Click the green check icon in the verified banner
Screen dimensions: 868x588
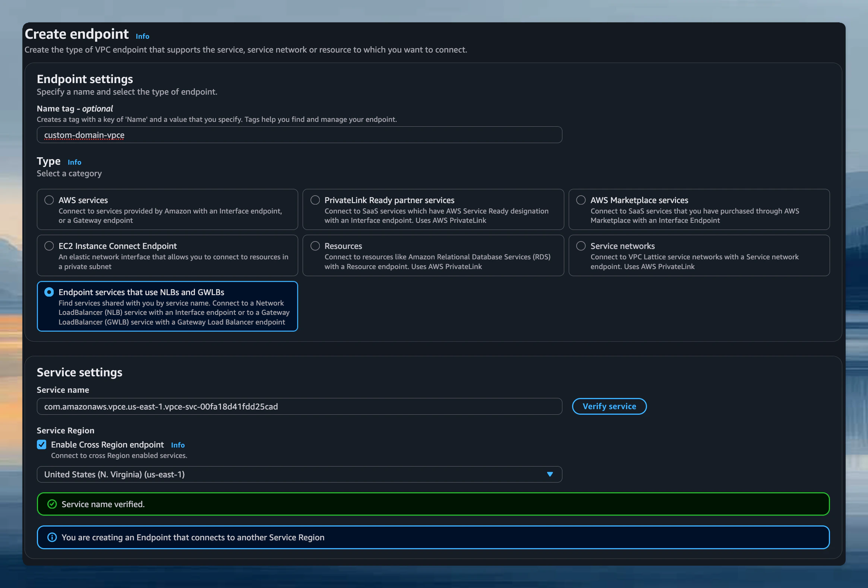[x=51, y=504]
